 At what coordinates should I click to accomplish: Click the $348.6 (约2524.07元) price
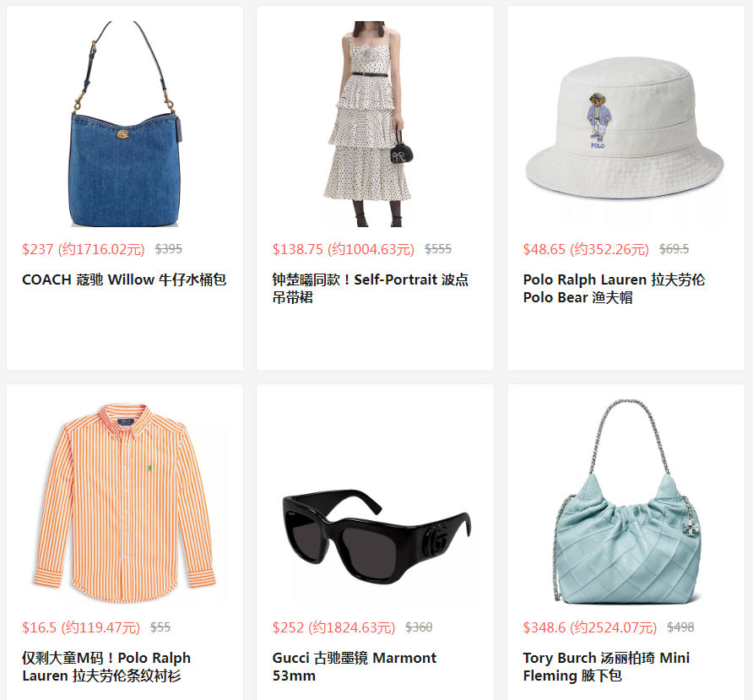(590, 627)
